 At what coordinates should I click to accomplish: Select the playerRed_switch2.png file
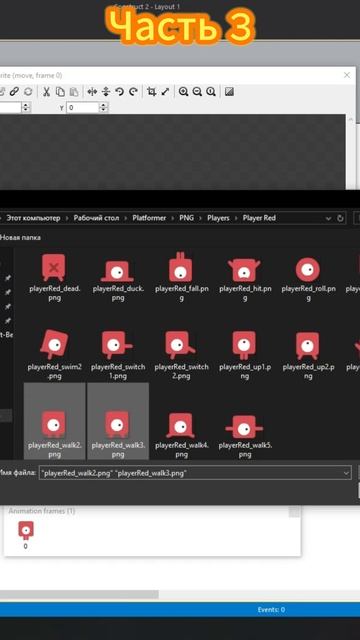[181, 355]
